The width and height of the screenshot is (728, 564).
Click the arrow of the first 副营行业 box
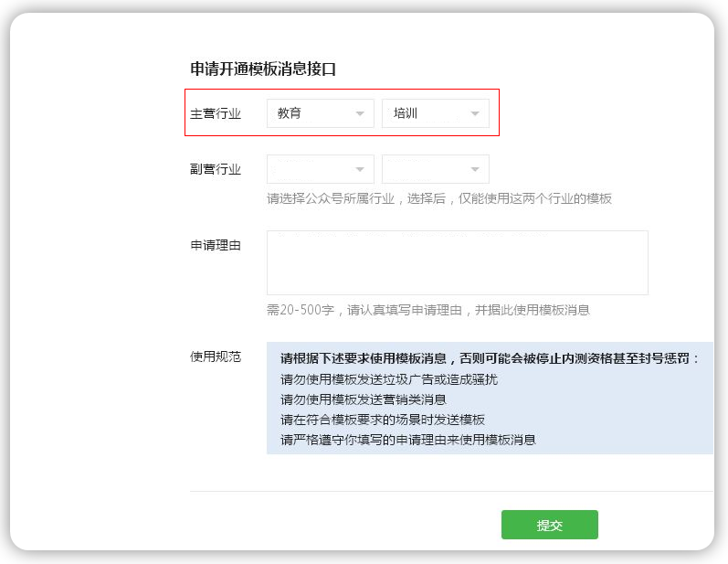coord(359,170)
